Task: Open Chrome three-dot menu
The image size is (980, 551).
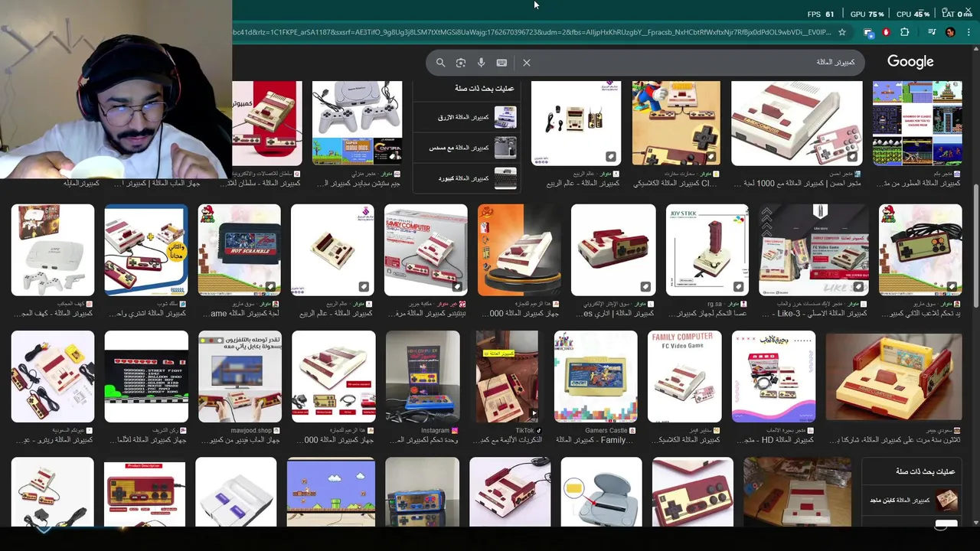Action: (x=969, y=32)
